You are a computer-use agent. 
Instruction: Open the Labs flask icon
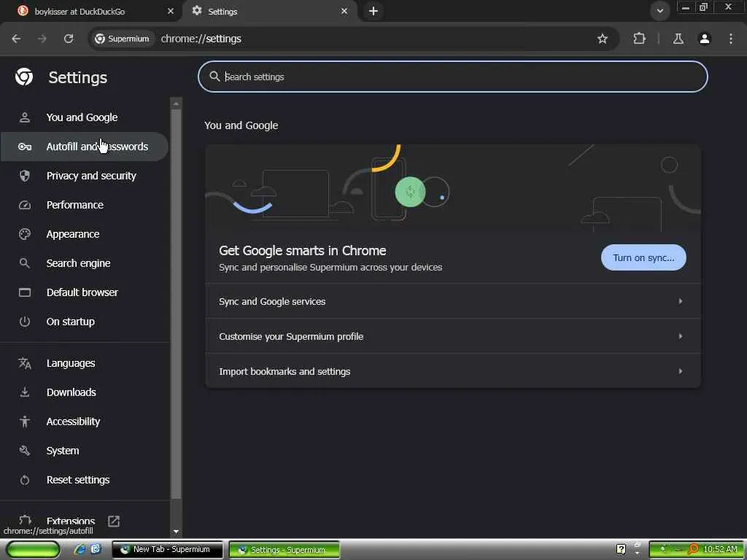pos(678,39)
